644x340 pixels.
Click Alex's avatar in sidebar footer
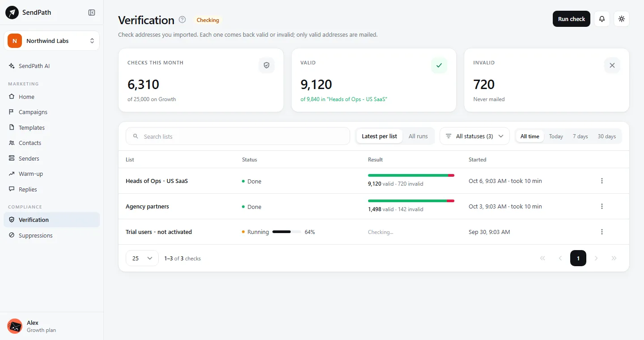[x=15, y=326]
